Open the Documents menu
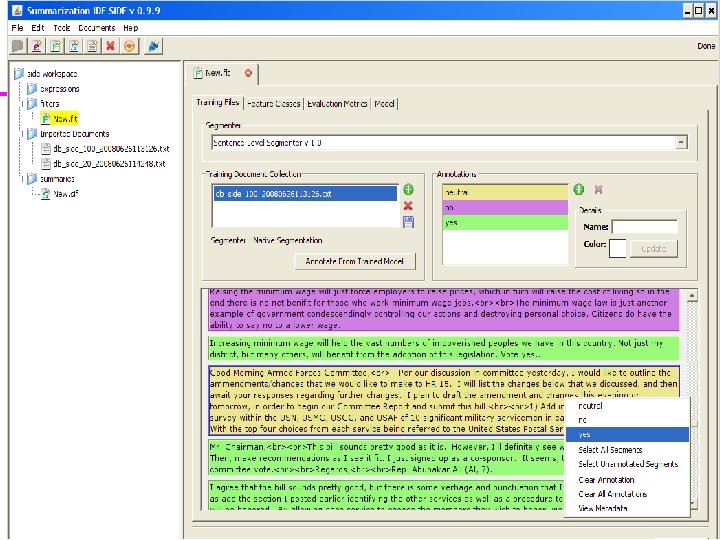 point(96,28)
